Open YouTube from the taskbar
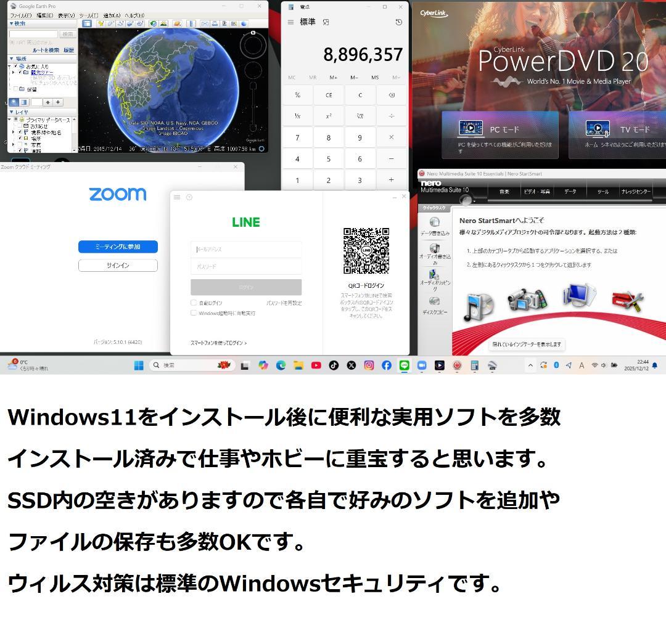 (x=316, y=365)
